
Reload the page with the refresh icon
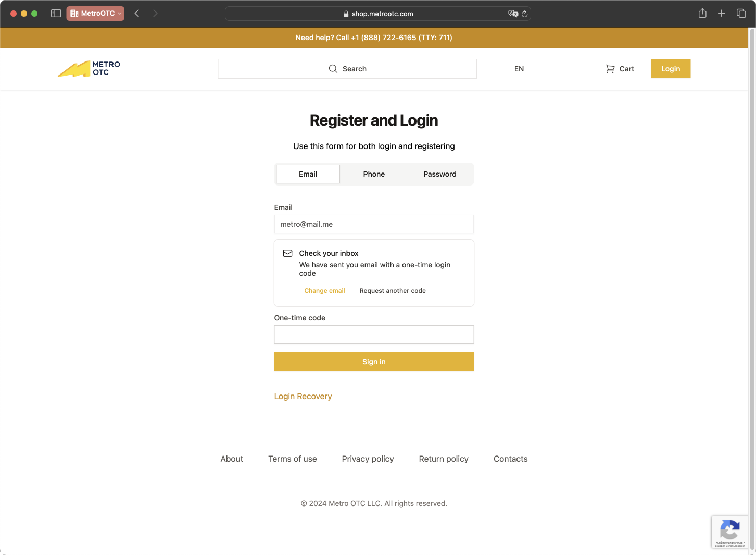[524, 14]
